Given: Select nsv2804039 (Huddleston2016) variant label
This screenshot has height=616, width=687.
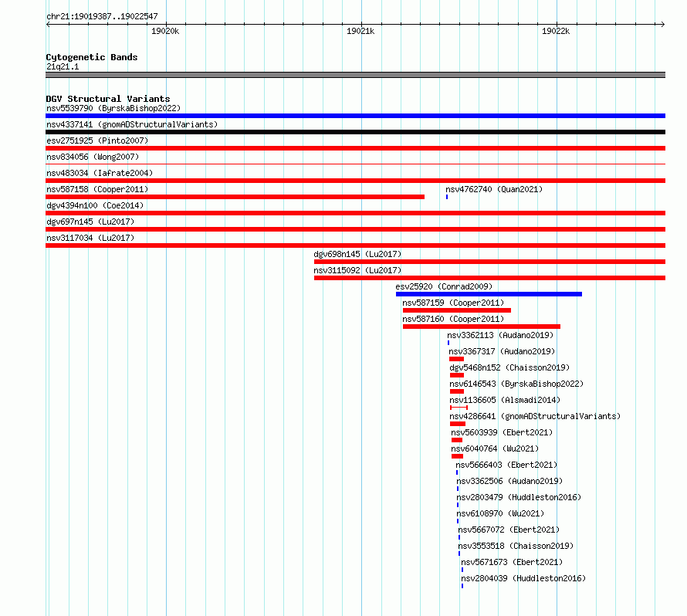Looking at the screenshot, I should pos(523,578).
